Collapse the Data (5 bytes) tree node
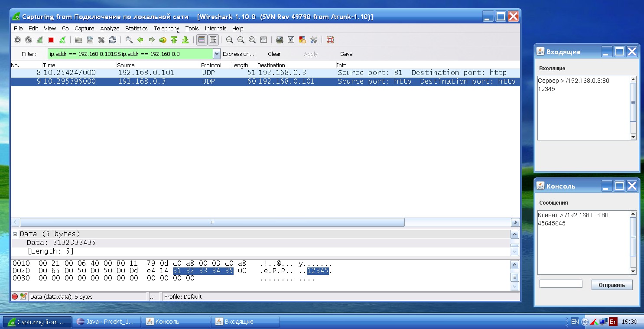644x329 pixels. click(x=15, y=234)
